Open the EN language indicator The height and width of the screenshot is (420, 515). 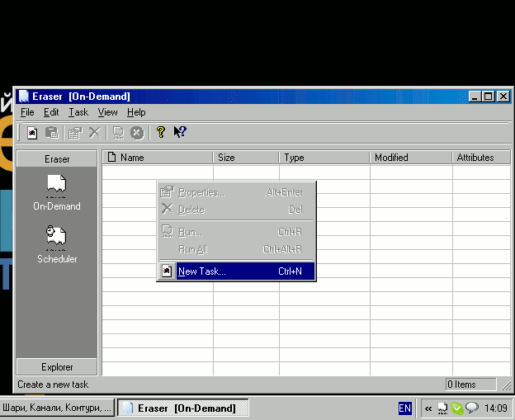coord(404,408)
